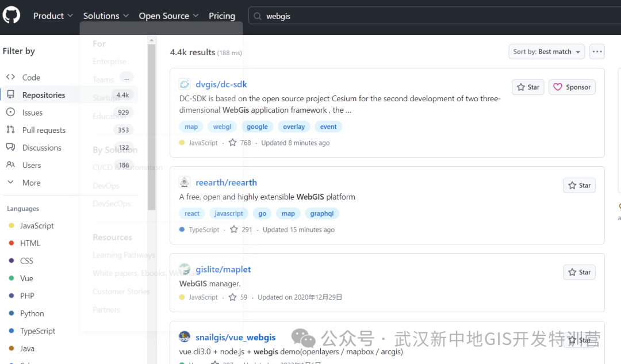621x364 pixels.
Task: Click the Users filter icon
Action: 11,164
